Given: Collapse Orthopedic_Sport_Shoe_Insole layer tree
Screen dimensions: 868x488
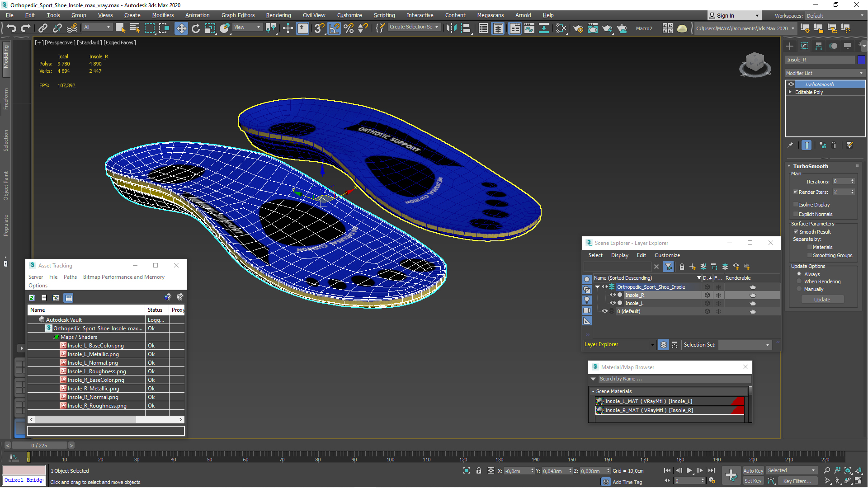Looking at the screenshot, I should click(x=597, y=286).
